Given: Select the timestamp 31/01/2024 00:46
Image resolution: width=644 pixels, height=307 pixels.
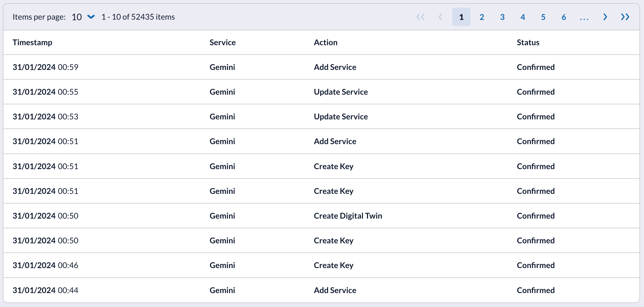Looking at the screenshot, I should [x=46, y=265].
